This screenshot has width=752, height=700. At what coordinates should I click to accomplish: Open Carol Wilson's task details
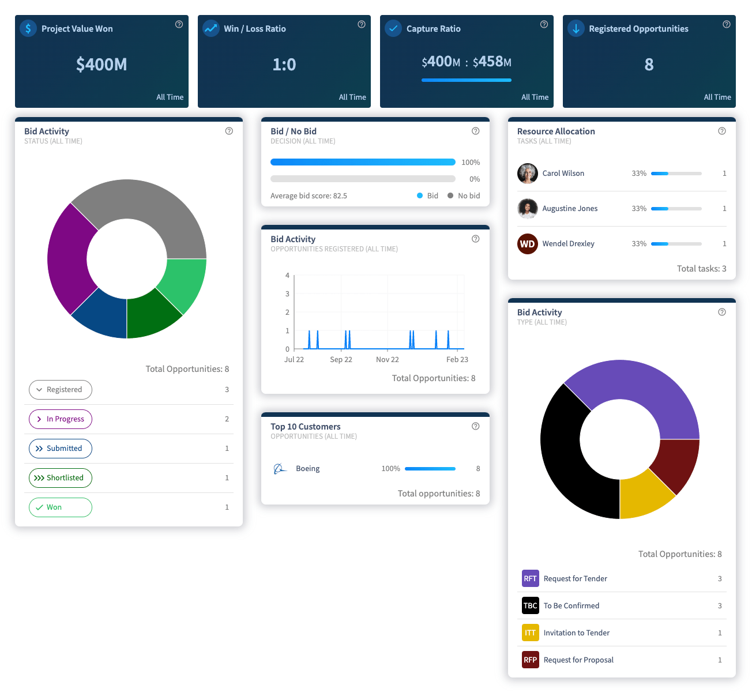coord(563,173)
